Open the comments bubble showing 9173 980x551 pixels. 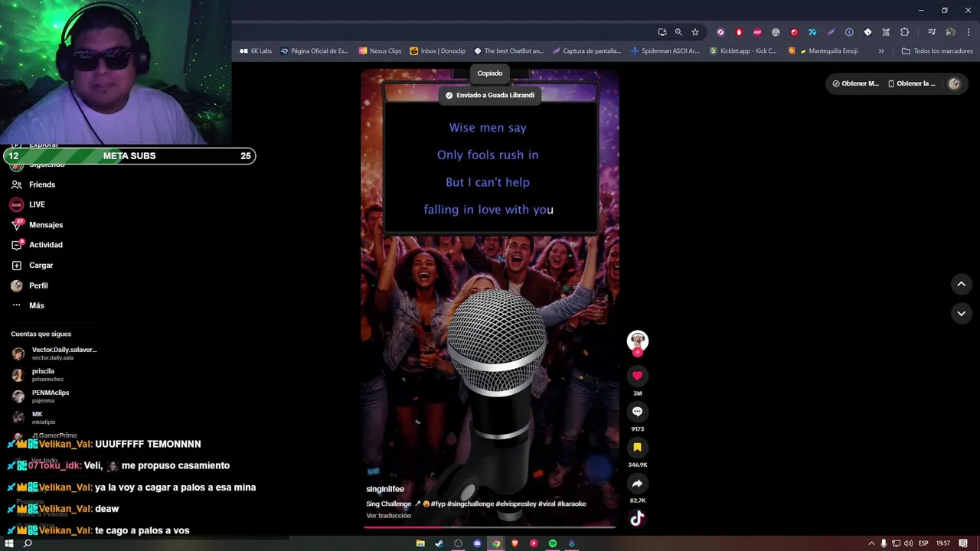point(637,412)
